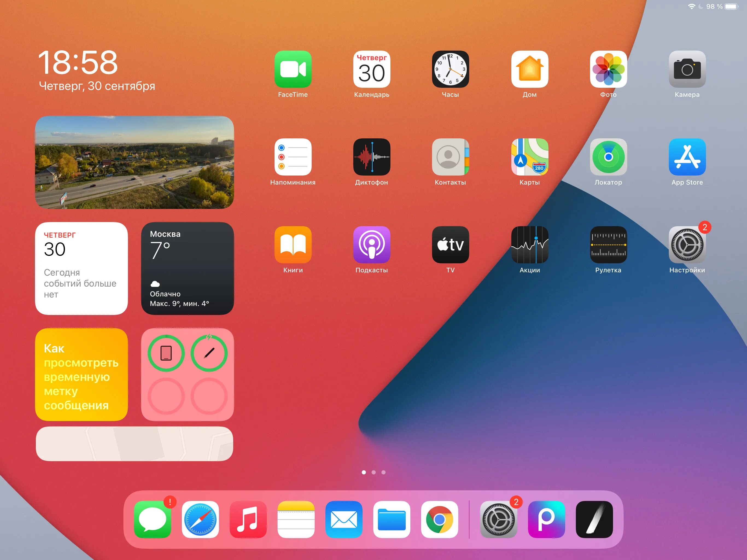Screen dimensions: 747x560
Task: Open the Find My (Локатор) app
Action: 608,157
